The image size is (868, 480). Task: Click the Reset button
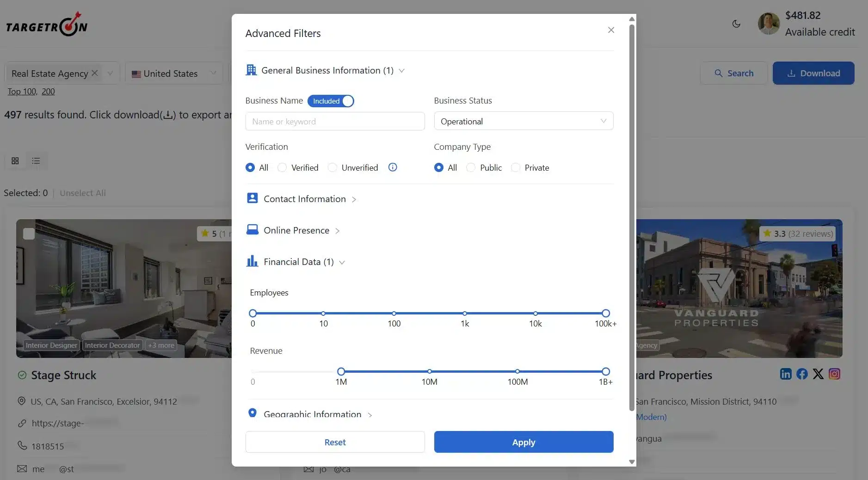pos(335,442)
